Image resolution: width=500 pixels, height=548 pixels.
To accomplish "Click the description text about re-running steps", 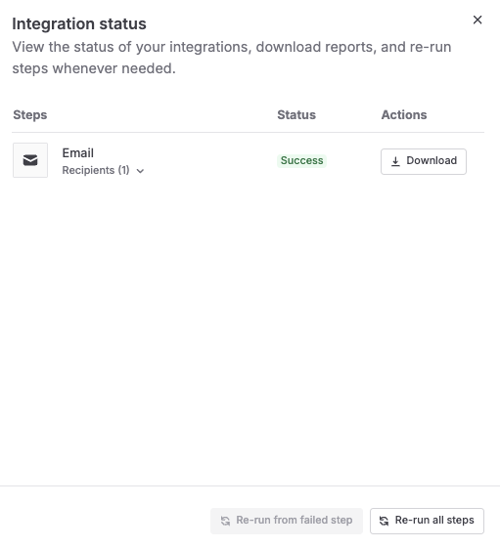I will [x=232, y=58].
